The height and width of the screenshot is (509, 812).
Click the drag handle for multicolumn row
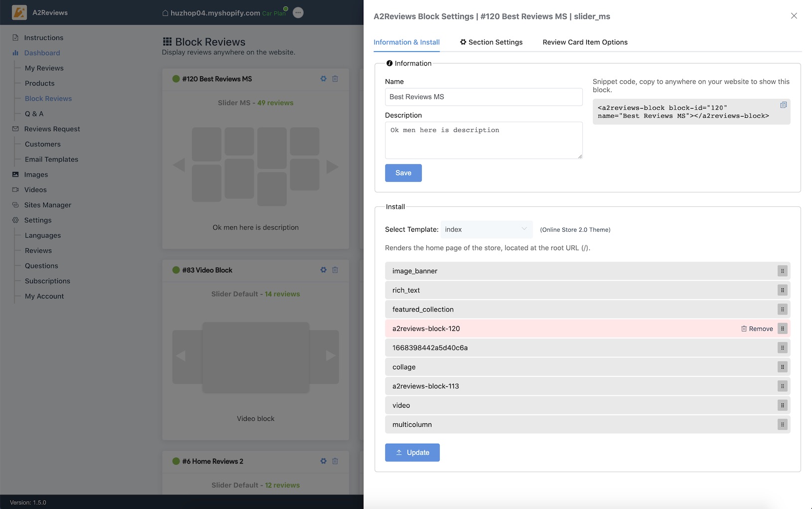point(782,425)
